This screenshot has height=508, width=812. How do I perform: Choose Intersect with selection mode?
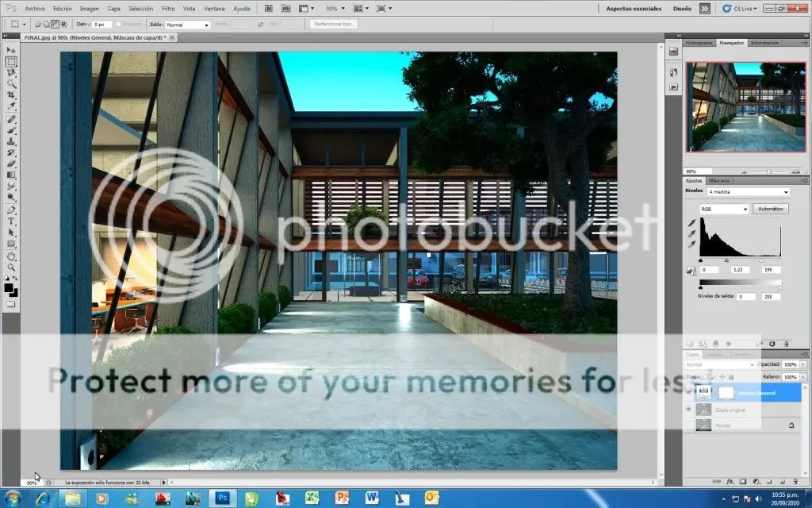click(63, 25)
